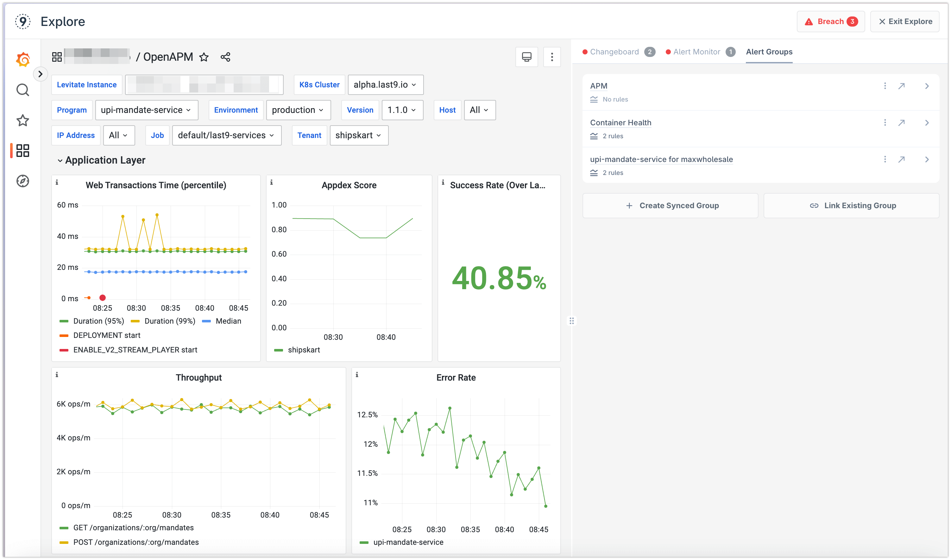The image size is (951, 560).
Task: Click the info icon on Error Rate panel
Action: point(357,374)
